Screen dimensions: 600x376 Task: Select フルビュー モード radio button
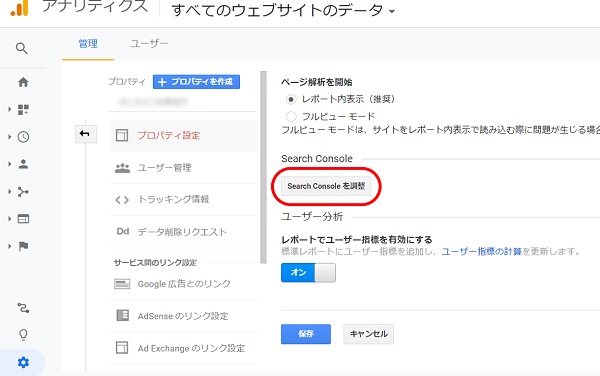tap(291, 116)
